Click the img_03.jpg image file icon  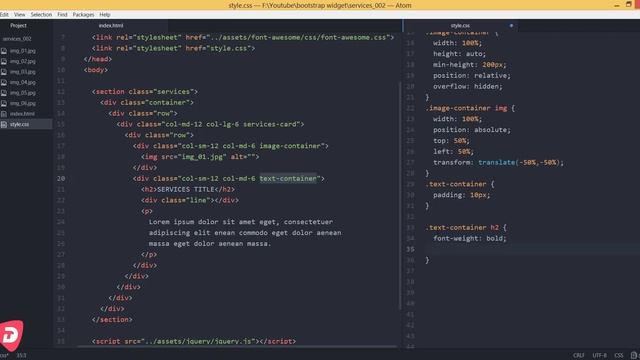tap(4, 72)
